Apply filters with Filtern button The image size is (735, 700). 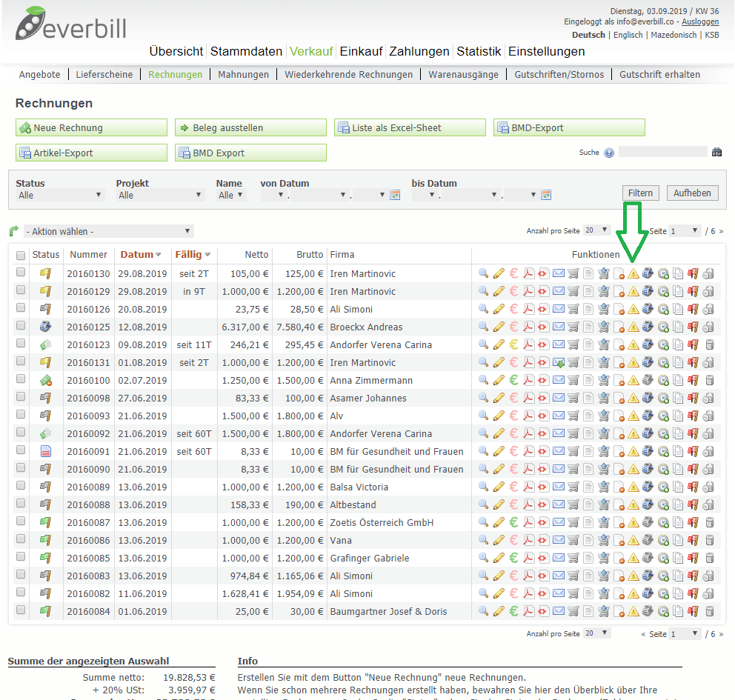tap(640, 193)
